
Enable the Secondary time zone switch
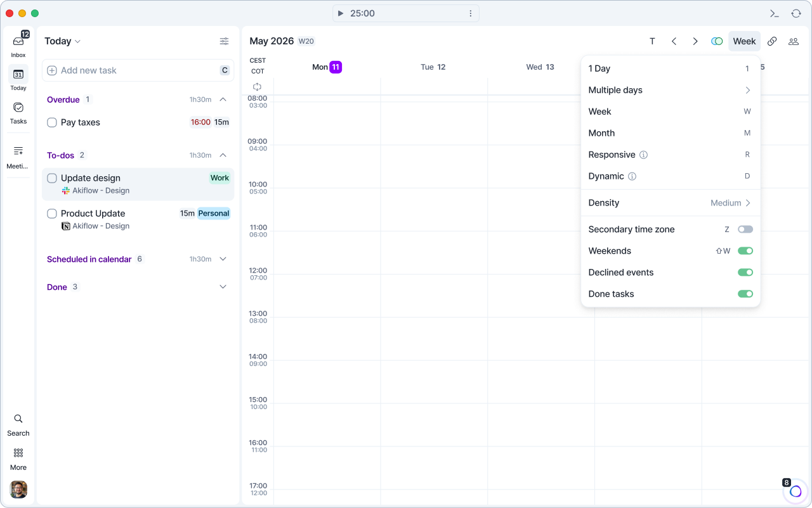[745, 230]
